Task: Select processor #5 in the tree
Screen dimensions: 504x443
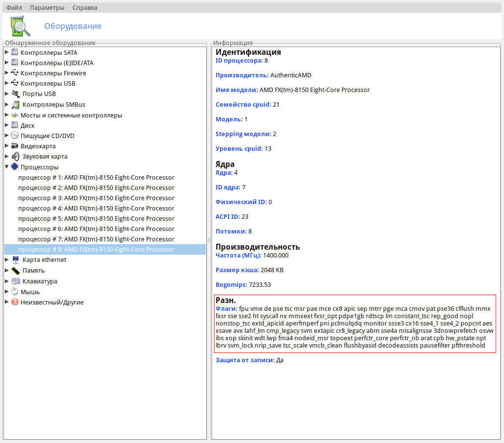Action: [x=96, y=218]
